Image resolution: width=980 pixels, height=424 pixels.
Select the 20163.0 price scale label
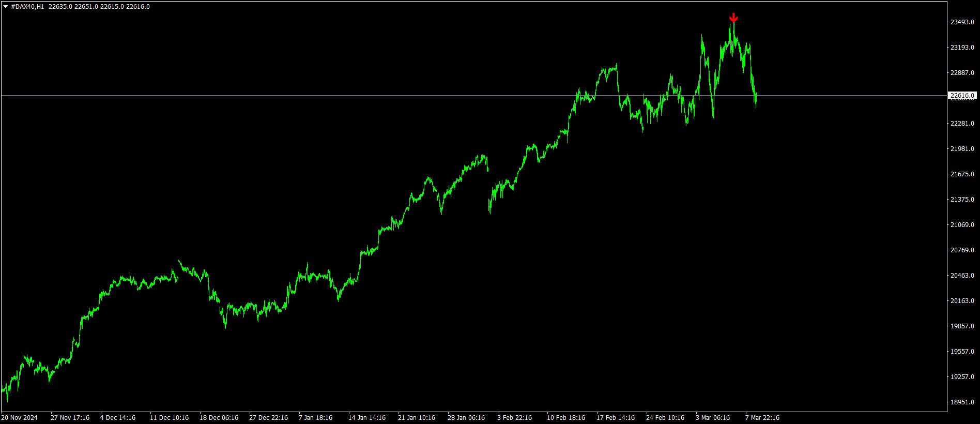(x=962, y=301)
